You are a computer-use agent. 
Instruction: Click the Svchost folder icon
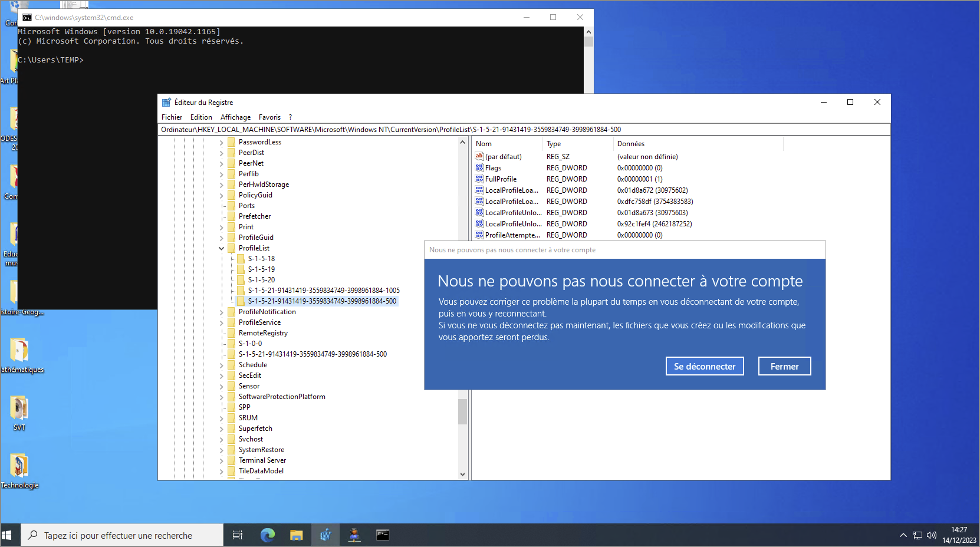pyautogui.click(x=232, y=439)
